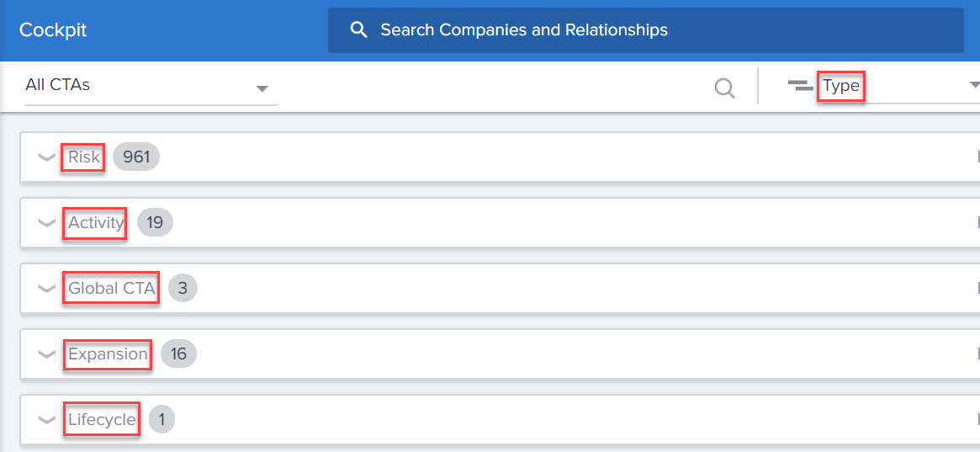Expand the Expansion group chevron

46,354
